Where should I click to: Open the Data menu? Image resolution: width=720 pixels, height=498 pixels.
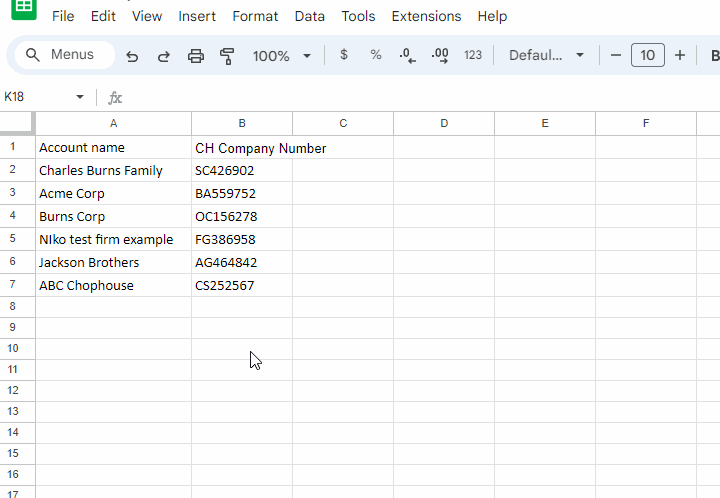pyautogui.click(x=310, y=16)
